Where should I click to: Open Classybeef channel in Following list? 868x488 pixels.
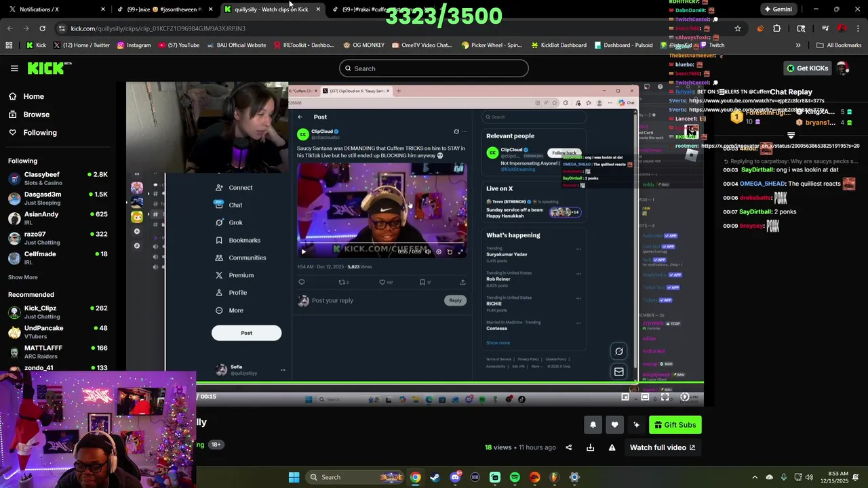(x=58, y=178)
